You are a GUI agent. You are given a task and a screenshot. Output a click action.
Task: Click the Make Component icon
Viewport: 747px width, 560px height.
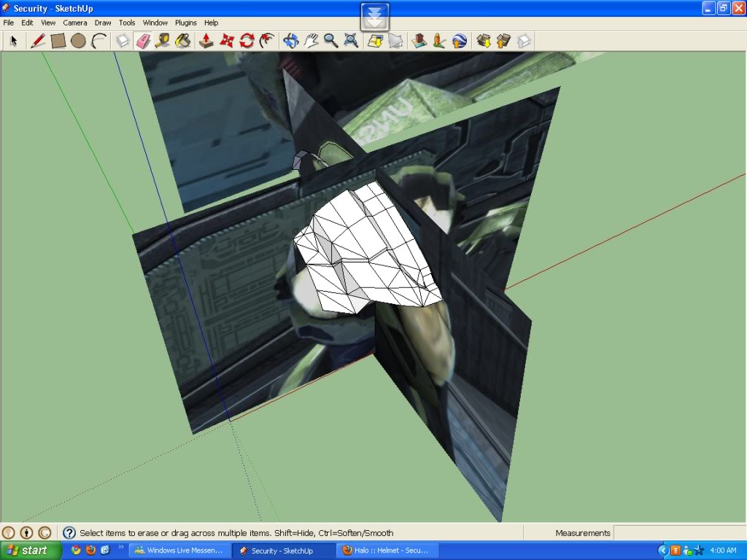click(x=123, y=41)
